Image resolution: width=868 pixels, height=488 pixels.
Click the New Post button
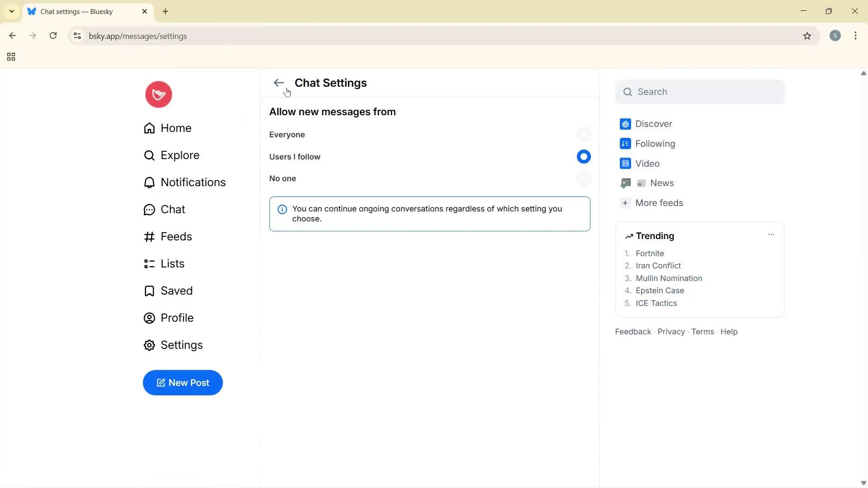183,383
